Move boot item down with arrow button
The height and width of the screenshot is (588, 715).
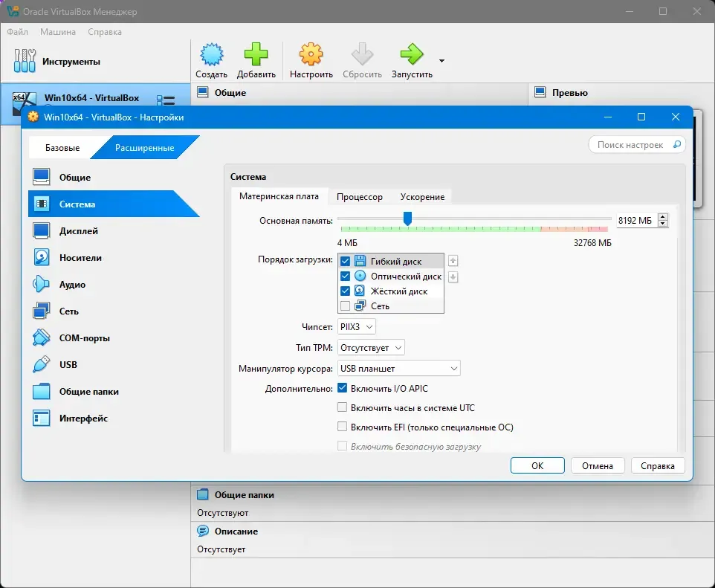pyautogui.click(x=453, y=277)
